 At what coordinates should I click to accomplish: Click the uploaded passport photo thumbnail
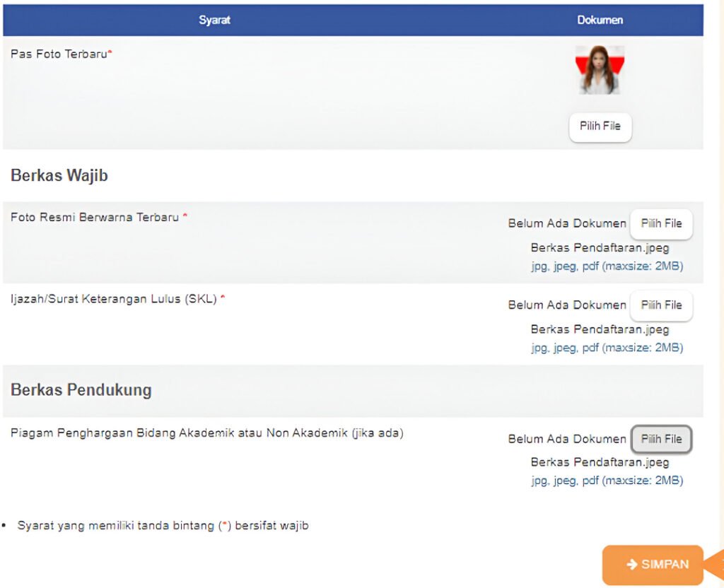600,71
